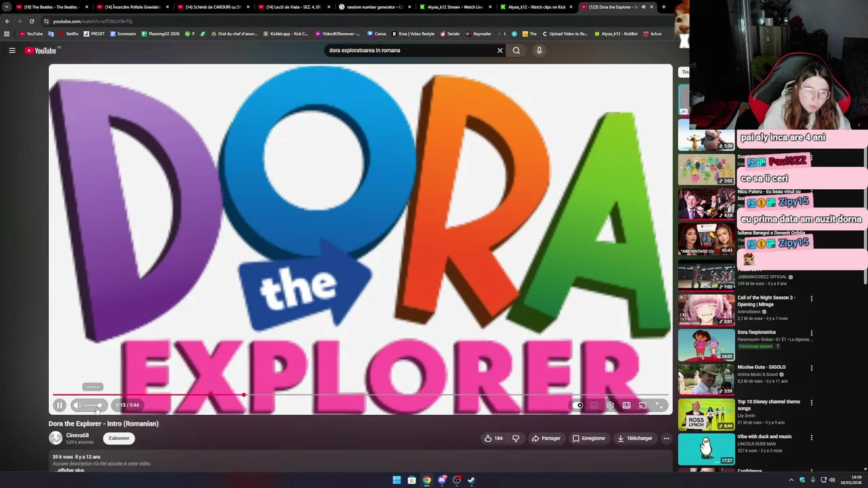Open the JABBAWOCKEEZ OFFICIAL video thumbnail
Viewport: 868px width, 488px height.
point(706,275)
